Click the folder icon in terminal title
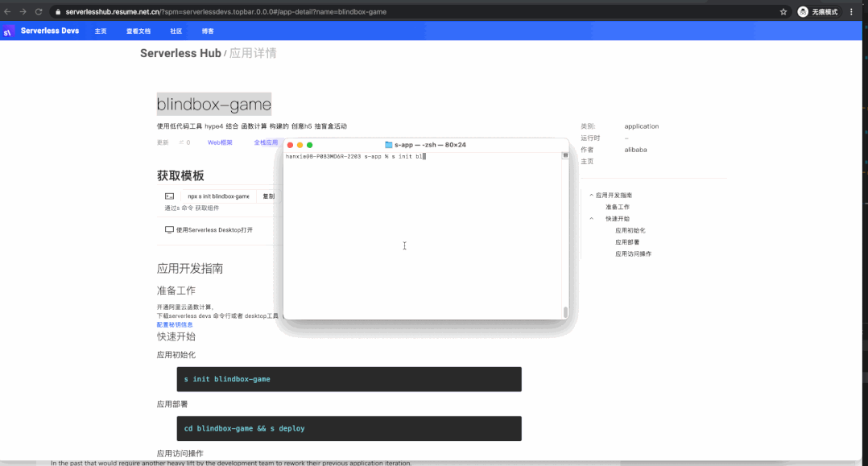 pos(389,145)
